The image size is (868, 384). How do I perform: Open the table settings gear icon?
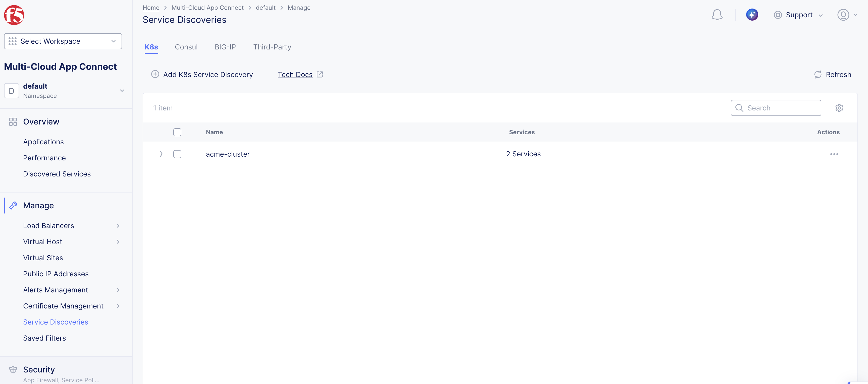click(x=839, y=108)
